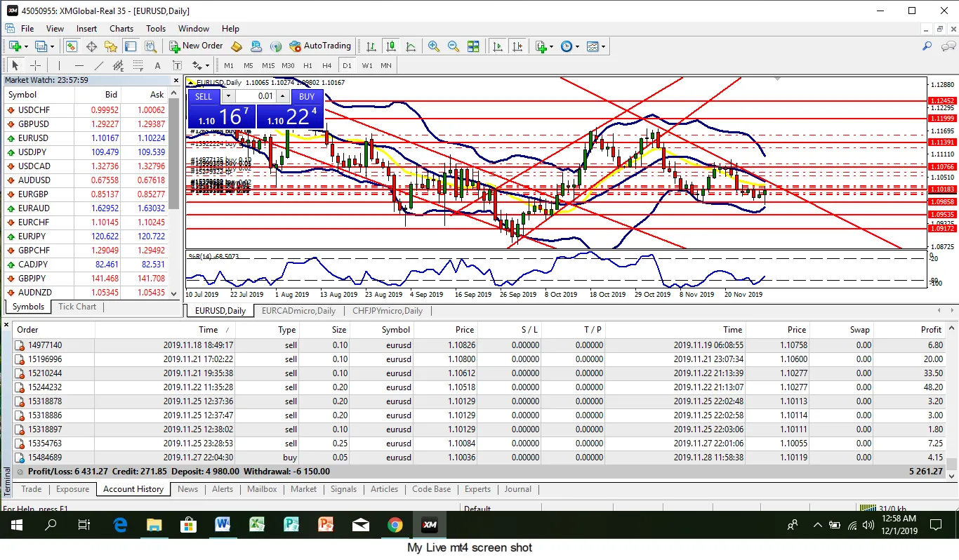Select the Text Label tool
The width and height of the screenshot is (959, 560).
178,65
